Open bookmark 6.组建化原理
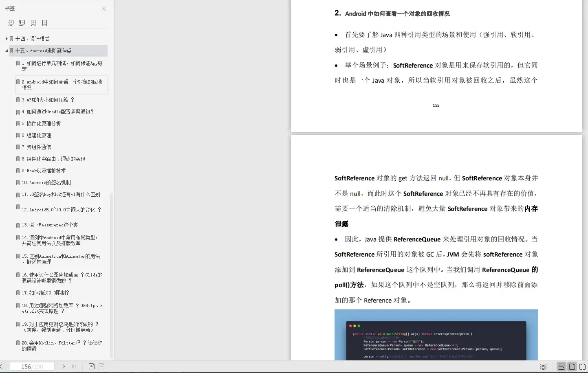The width and height of the screenshot is (588, 373). pyautogui.click(x=36, y=135)
